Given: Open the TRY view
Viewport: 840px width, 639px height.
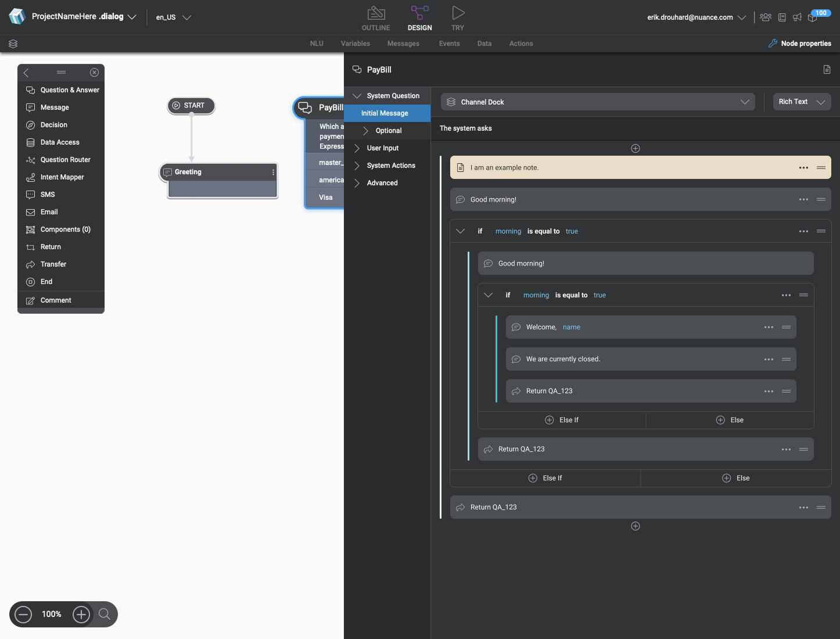Looking at the screenshot, I should (x=458, y=19).
